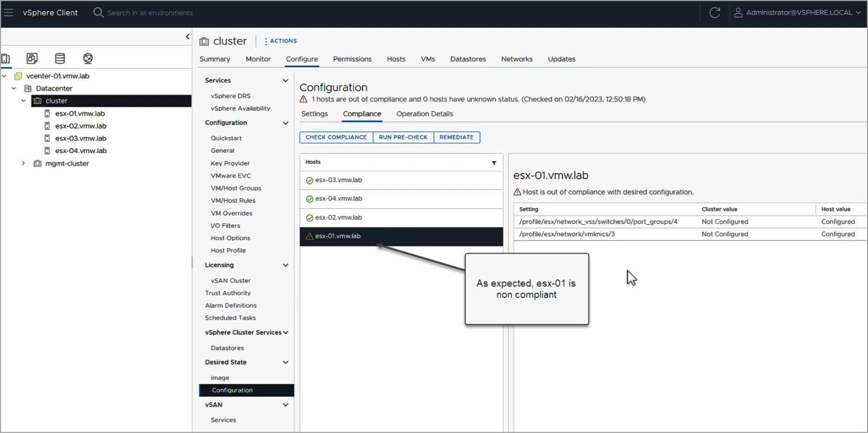Switch to the VMs and Templates inventory view
Viewport: 868px width, 433px height.
tap(32, 58)
